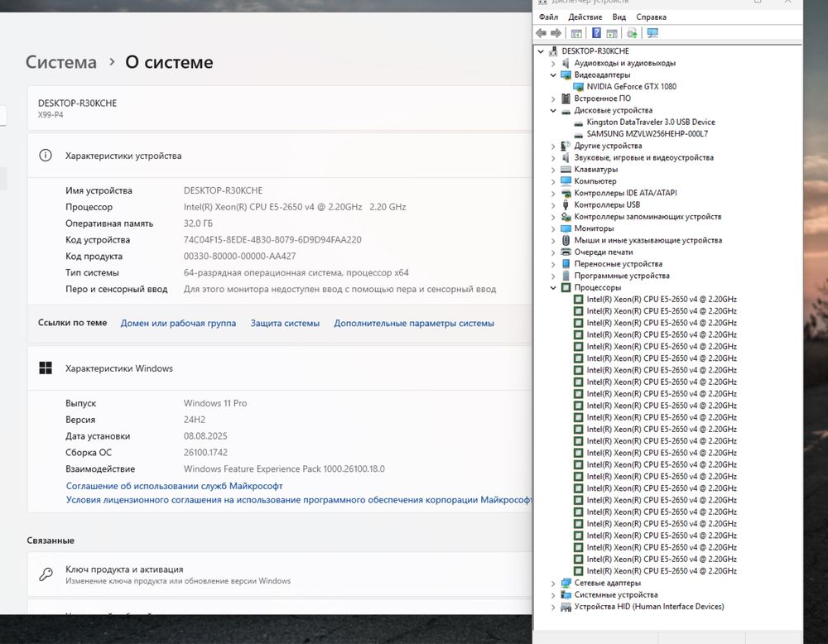The image size is (828, 644).
Task: Collapse the Дисковые устройства node chevron
Action: click(x=553, y=110)
